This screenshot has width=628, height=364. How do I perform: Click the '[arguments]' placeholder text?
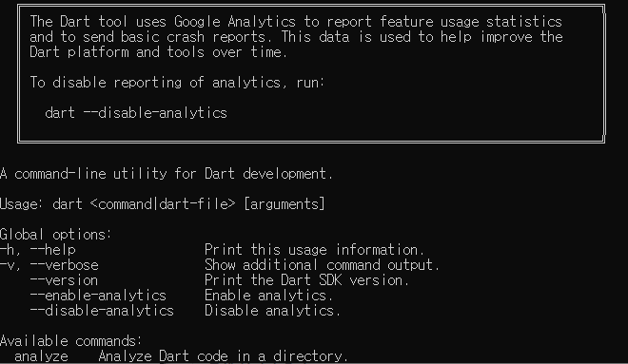click(x=285, y=204)
